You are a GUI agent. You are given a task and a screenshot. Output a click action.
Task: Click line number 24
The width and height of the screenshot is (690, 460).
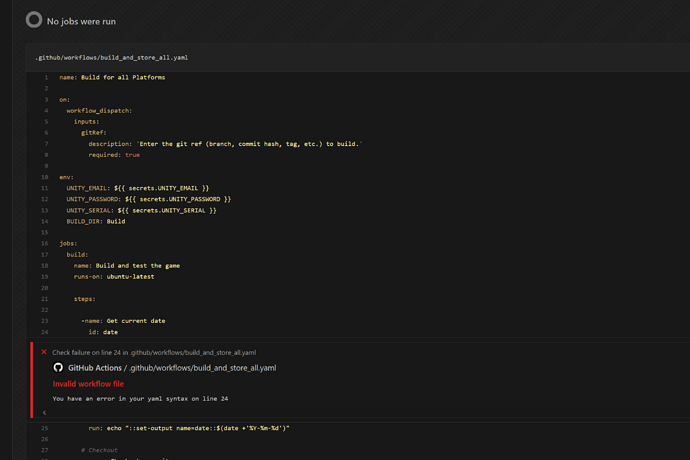pos(44,332)
